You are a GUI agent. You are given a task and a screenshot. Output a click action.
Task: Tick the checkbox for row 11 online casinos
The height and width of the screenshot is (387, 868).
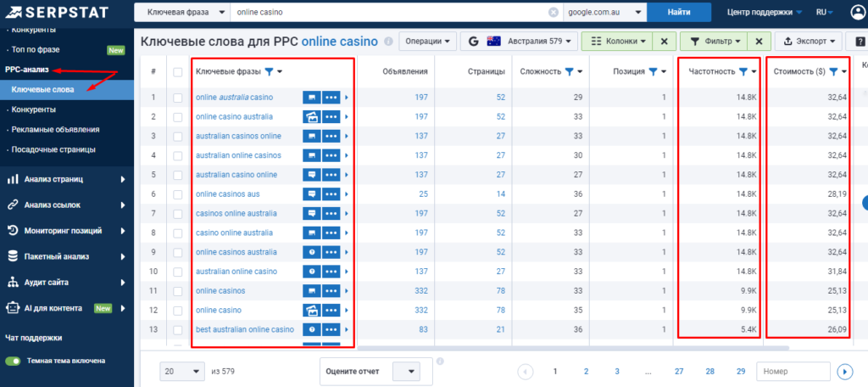(x=178, y=290)
